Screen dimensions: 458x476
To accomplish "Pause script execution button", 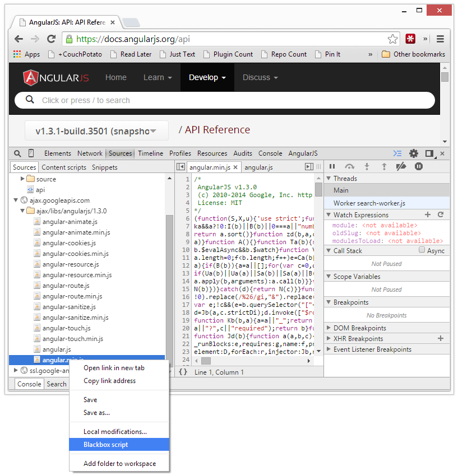I will pos(332,166).
